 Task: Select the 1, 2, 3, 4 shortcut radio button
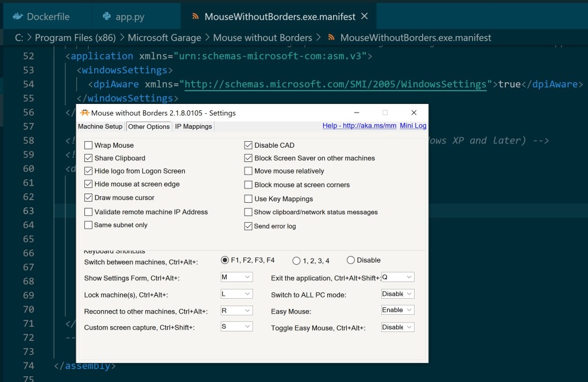click(x=296, y=260)
